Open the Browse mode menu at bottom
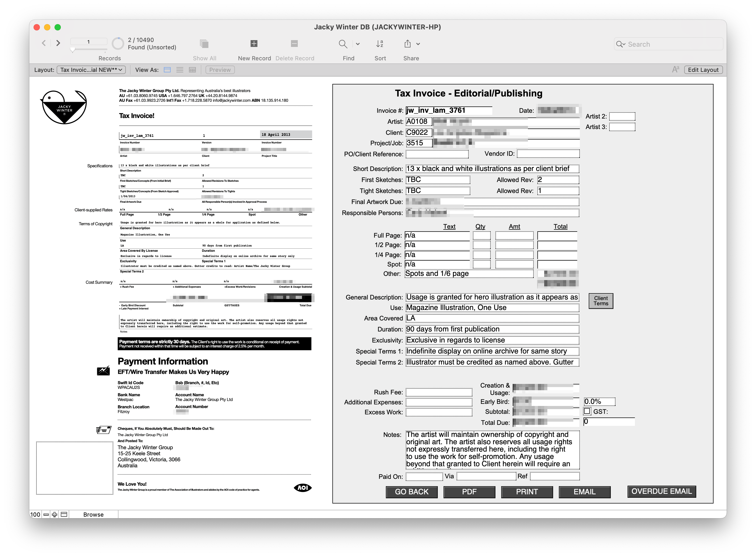Image resolution: width=756 pixels, height=557 pixels. 93,515
